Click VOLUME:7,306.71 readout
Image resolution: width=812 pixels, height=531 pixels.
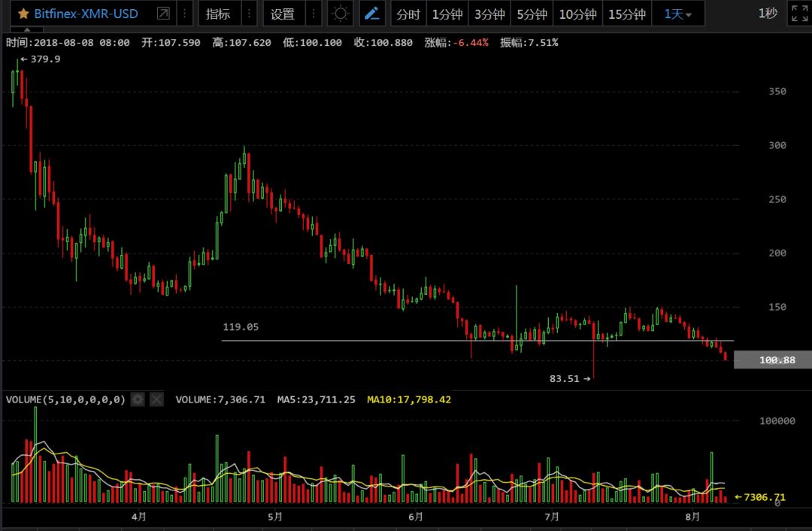tap(220, 399)
